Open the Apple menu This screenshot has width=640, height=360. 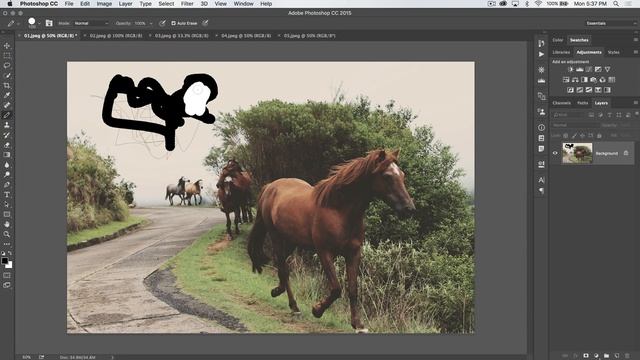point(9,4)
